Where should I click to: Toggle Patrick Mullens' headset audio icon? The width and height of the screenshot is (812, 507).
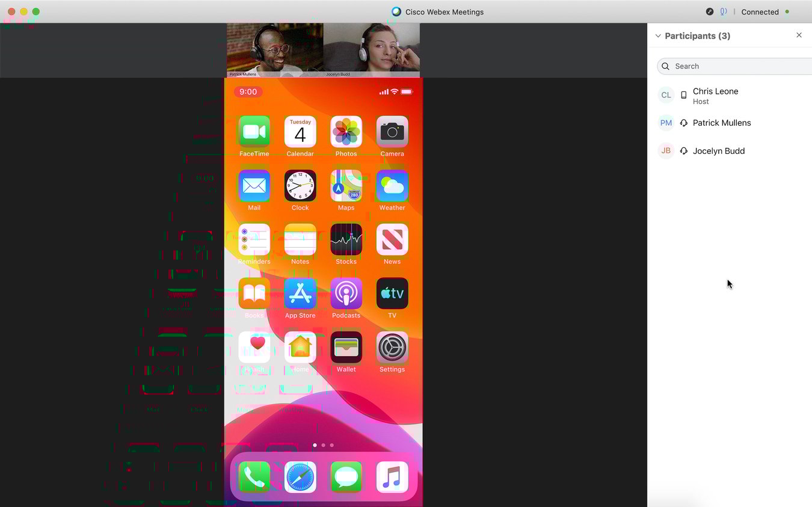click(684, 123)
